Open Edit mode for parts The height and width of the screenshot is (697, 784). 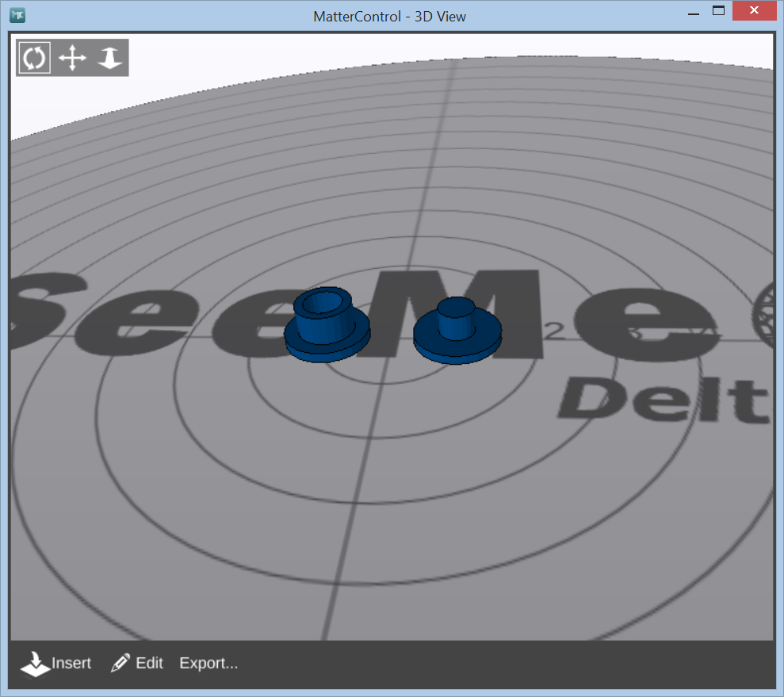pos(137,664)
